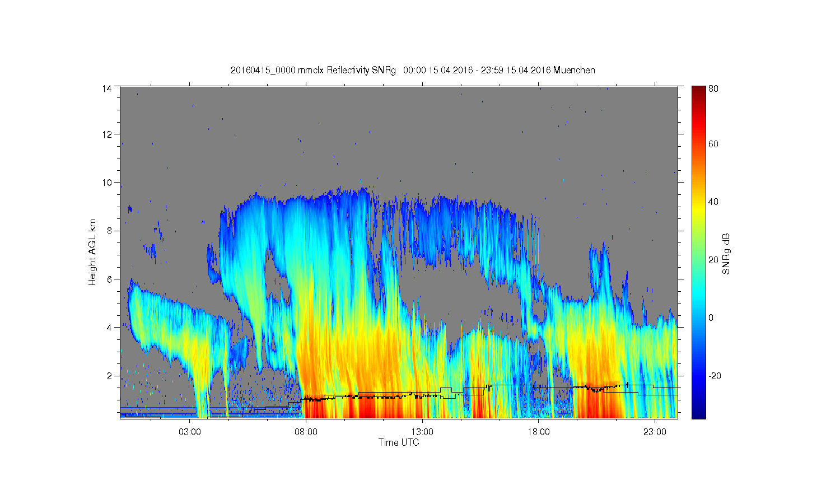The image size is (840, 504).
Task: Pick the colorbar tick value 40
Action: (x=713, y=202)
